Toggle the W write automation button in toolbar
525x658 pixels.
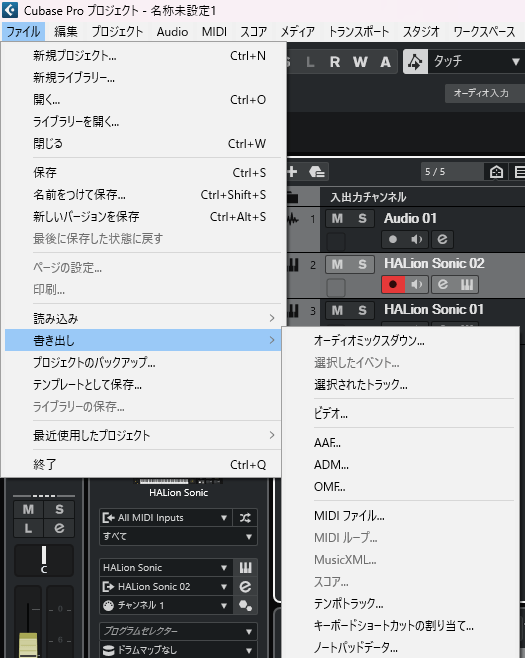tap(360, 62)
